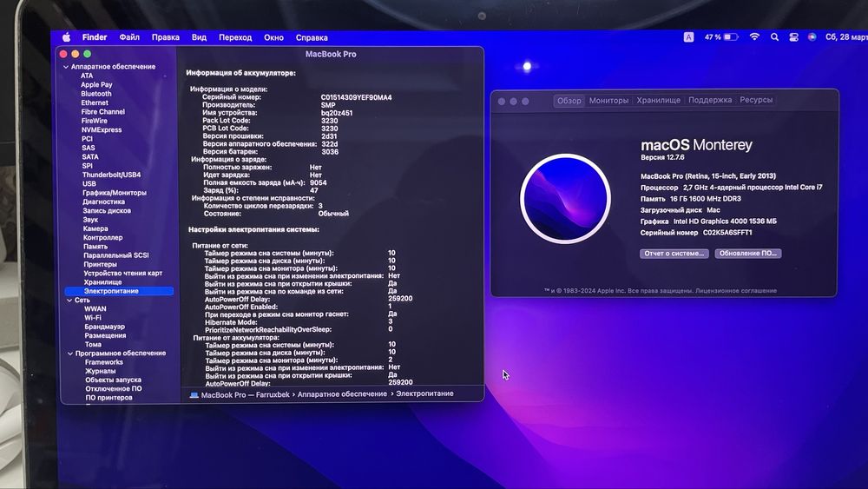Screen dimensions: 868x489
Task: Select NVMExpress in the sidebar
Action: tap(102, 129)
